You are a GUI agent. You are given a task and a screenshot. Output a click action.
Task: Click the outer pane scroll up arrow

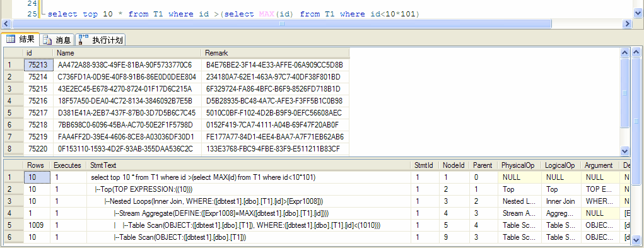point(636,52)
